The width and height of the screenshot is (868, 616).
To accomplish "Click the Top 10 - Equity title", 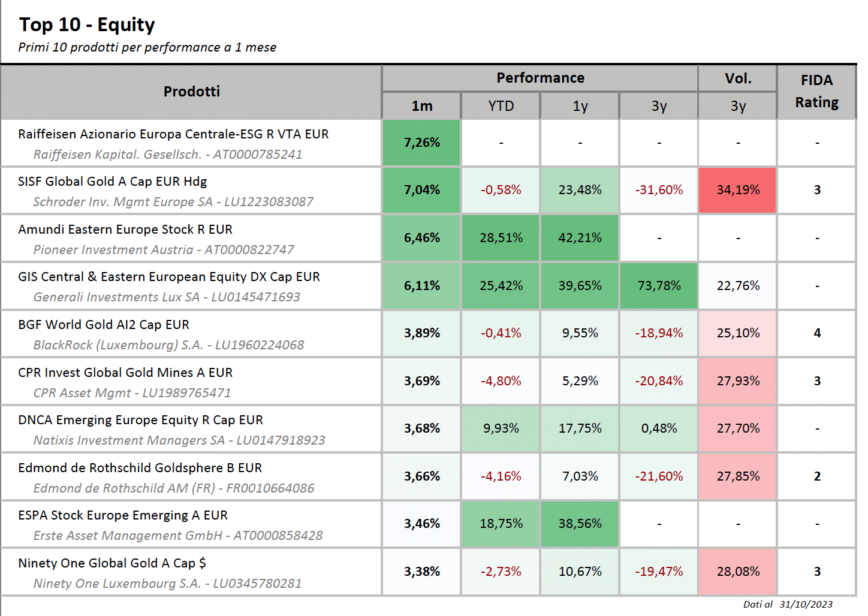I will point(87,25).
